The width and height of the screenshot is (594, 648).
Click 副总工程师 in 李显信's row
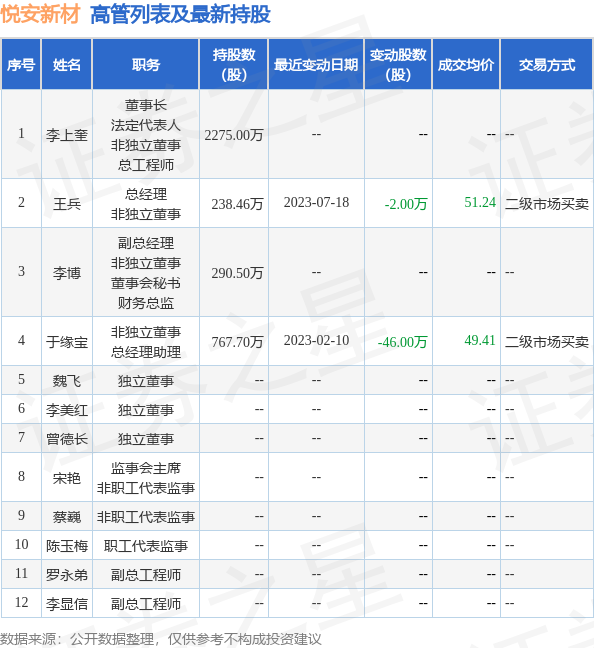(x=146, y=604)
